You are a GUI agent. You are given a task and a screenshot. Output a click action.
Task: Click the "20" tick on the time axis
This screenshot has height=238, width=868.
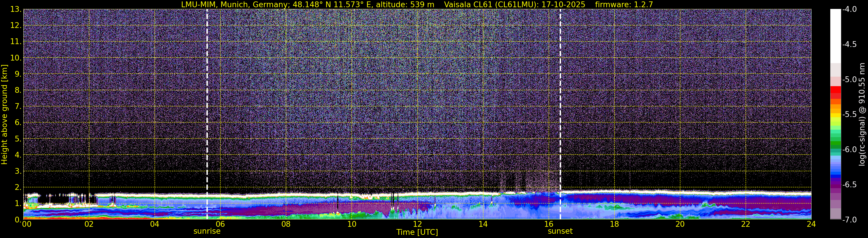pos(680,224)
